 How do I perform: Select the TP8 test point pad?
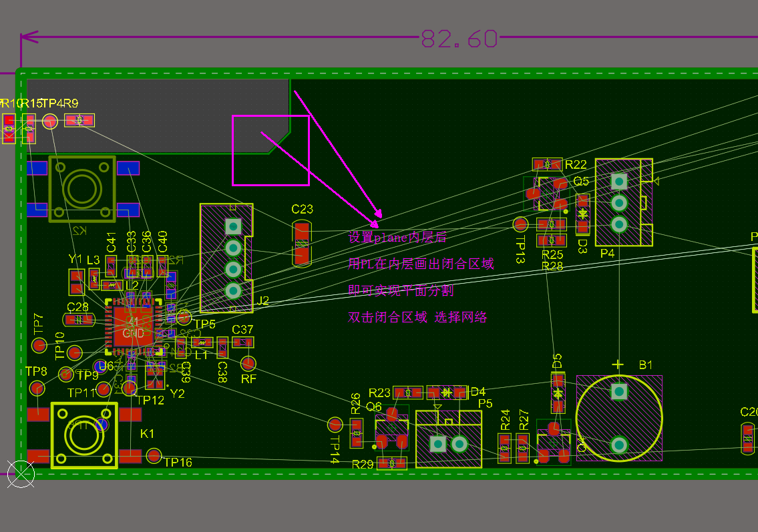point(37,388)
